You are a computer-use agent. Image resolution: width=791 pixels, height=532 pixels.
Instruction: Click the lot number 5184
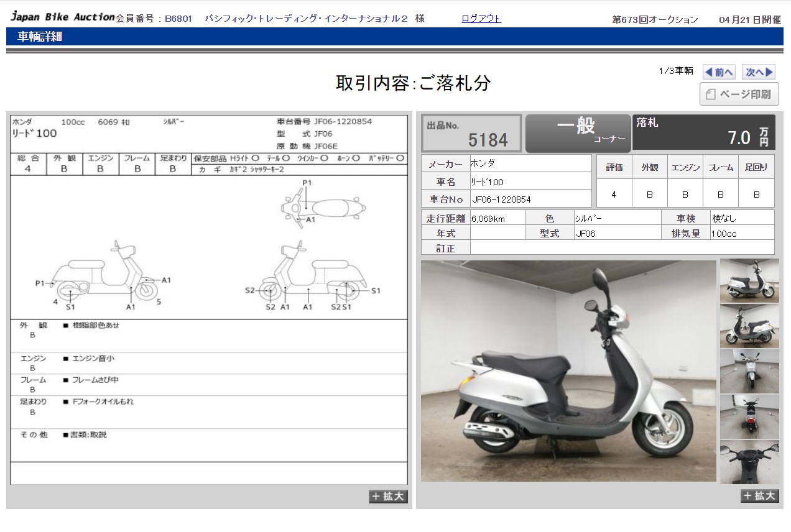click(488, 140)
